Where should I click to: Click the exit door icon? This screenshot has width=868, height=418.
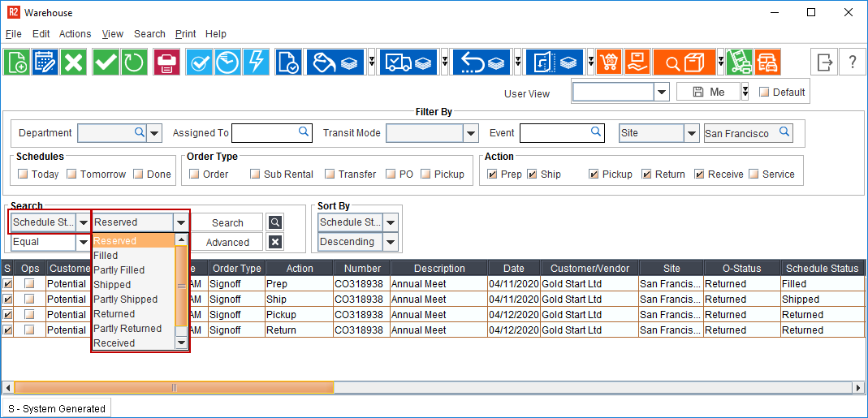click(x=825, y=62)
